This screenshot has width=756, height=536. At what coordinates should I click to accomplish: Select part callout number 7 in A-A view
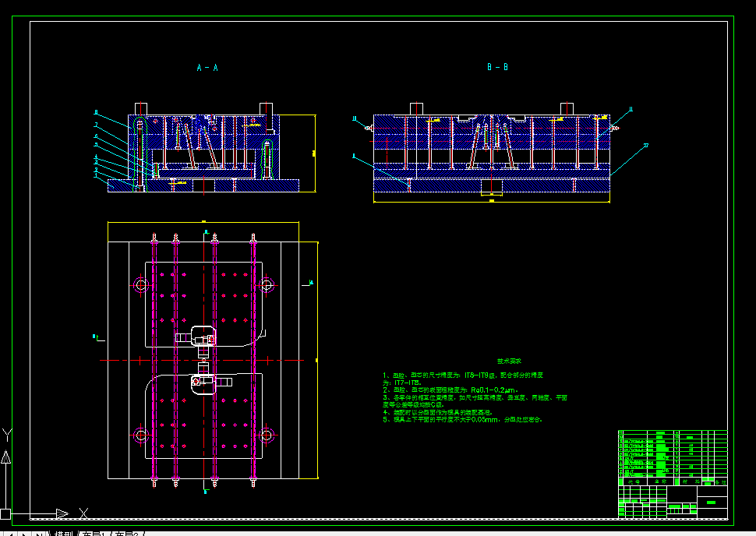tap(96, 125)
